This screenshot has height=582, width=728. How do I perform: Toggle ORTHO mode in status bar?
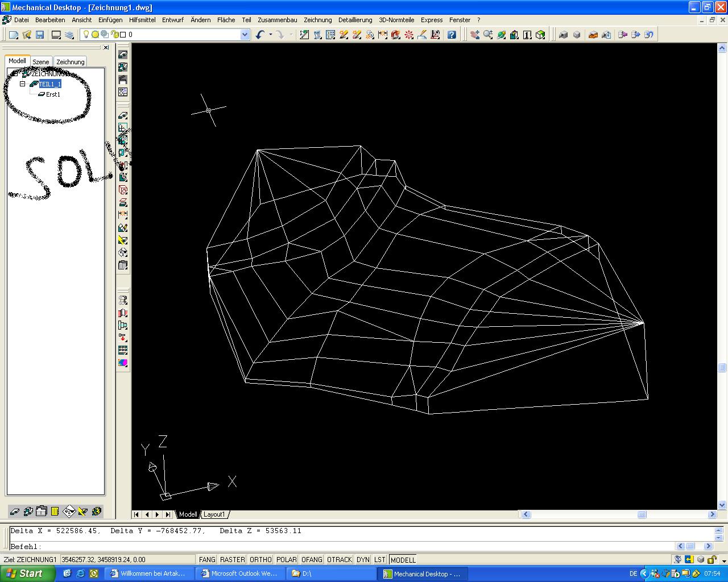(x=260, y=560)
